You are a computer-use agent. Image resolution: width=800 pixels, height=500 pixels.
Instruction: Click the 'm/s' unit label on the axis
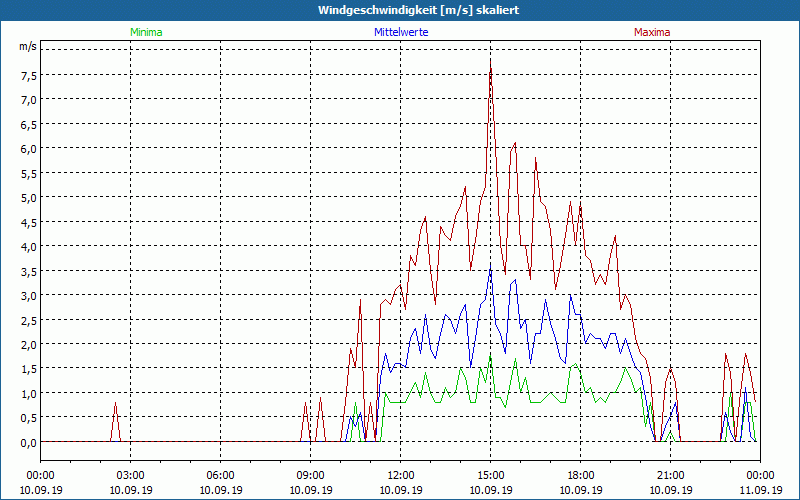point(28,46)
